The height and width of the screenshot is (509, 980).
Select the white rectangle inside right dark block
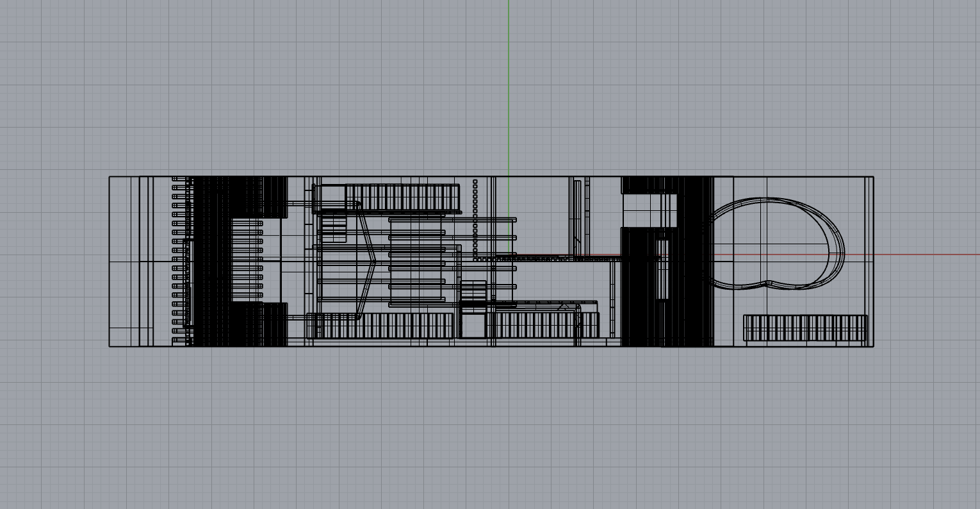pos(649,210)
